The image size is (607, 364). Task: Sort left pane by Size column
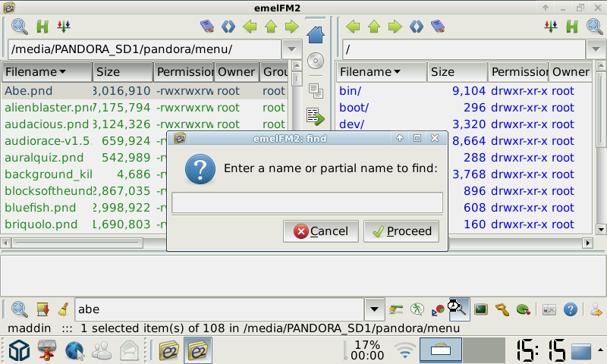point(123,71)
